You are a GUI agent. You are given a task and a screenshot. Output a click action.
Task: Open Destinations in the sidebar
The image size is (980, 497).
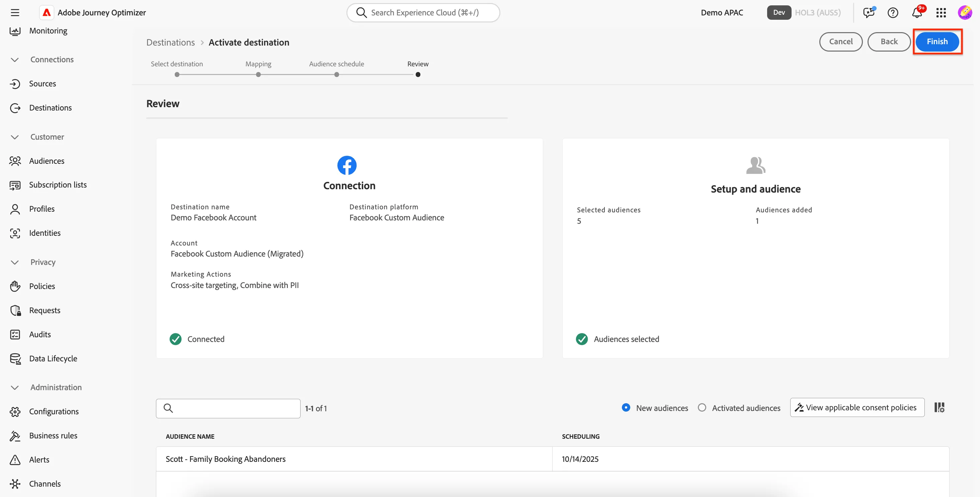coord(50,108)
